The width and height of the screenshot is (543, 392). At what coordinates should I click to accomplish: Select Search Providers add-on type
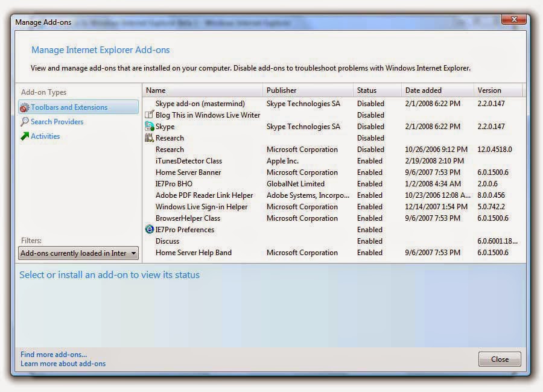coord(57,122)
